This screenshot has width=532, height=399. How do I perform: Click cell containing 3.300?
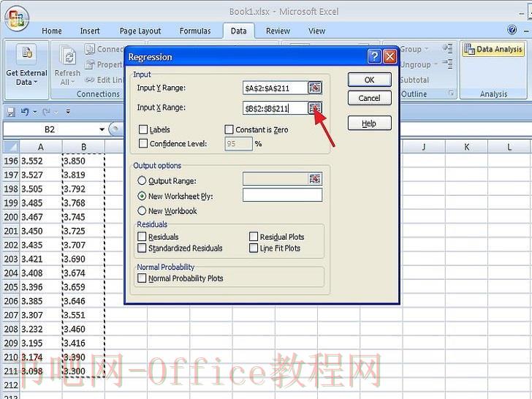83,370
